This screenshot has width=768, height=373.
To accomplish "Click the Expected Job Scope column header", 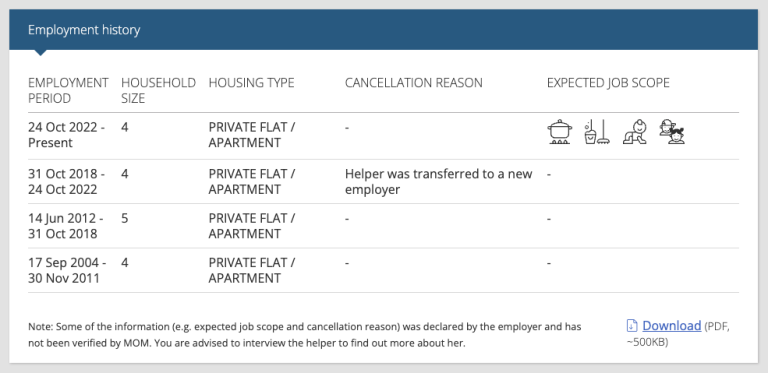I will pyautogui.click(x=608, y=83).
